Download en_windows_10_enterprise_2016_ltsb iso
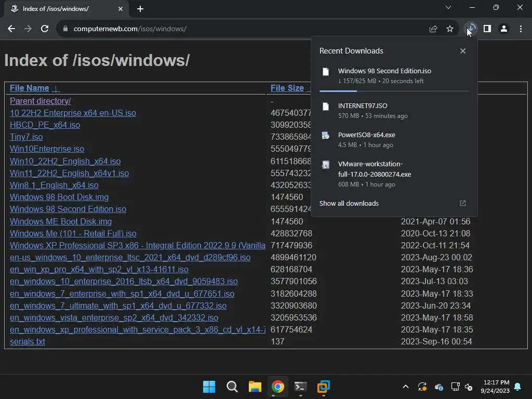Viewport: 532px width, 399px height. click(124, 281)
